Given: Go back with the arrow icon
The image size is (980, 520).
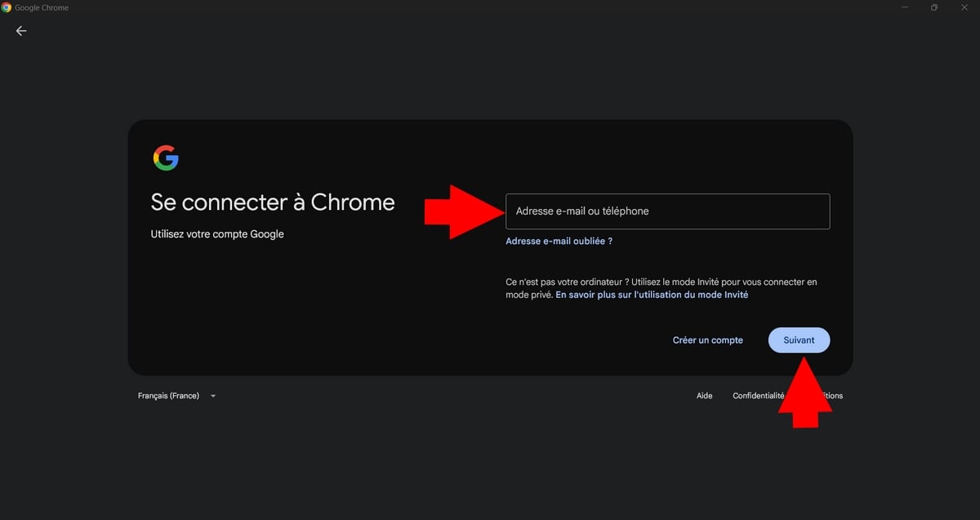Looking at the screenshot, I should point(21,31).
